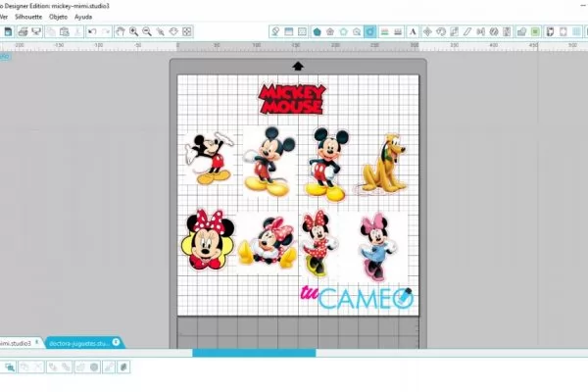Open the Fill Color pentagon icon
Viewport: 588px width, 392px height.
pos(317,32)
